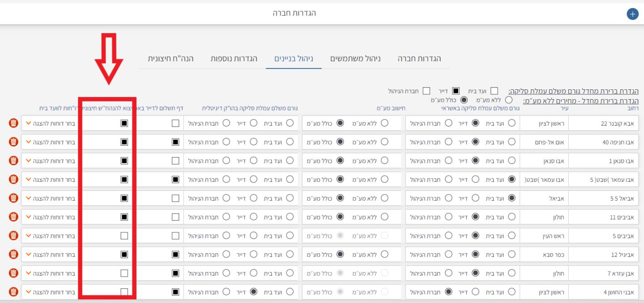
Task: Open reports dropdown in the אביבים 5 row
Action: pyautogui.click(x=50, y=236)
